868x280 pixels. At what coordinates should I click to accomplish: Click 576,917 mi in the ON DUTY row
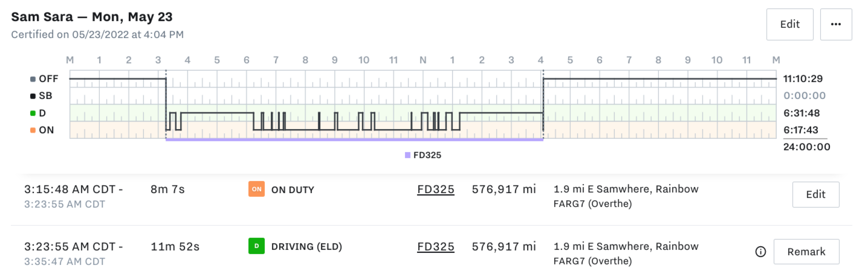pyautogui.click(x=504, y=189)
